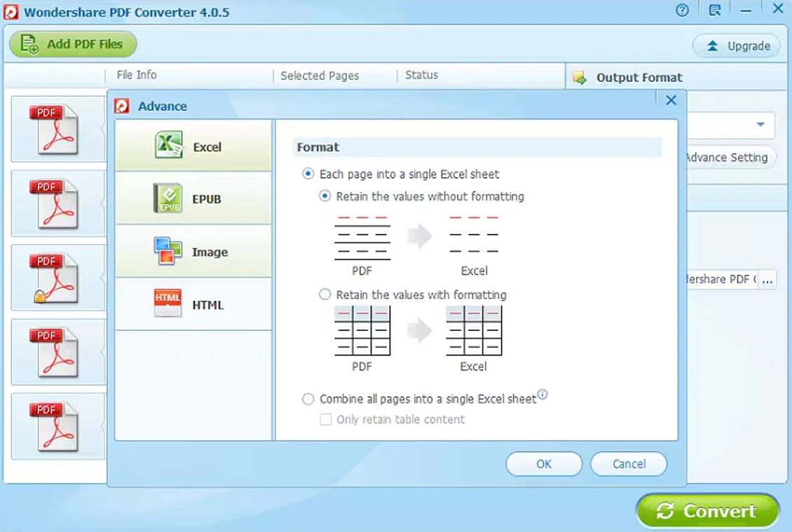The width and height of the screenshot is (792, 532).
Task: Click the Advance dialog title logo icon
Action: tap(122, 106)
